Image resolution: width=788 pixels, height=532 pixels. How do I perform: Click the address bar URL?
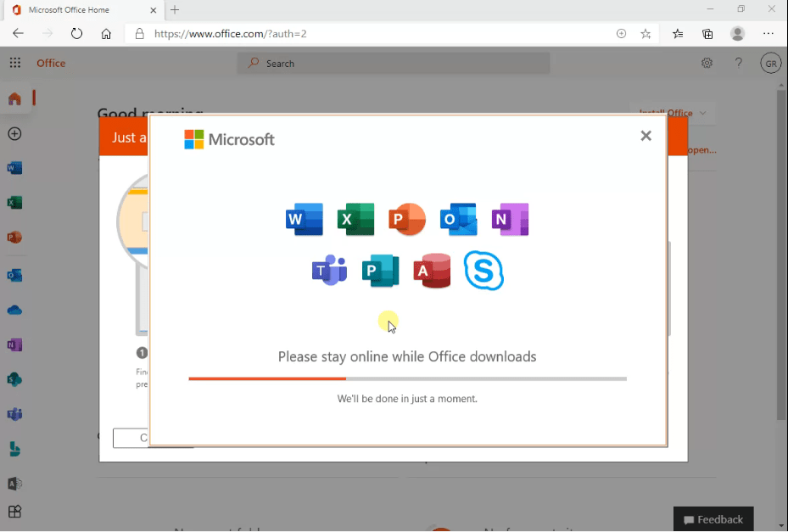pos(231,34)
